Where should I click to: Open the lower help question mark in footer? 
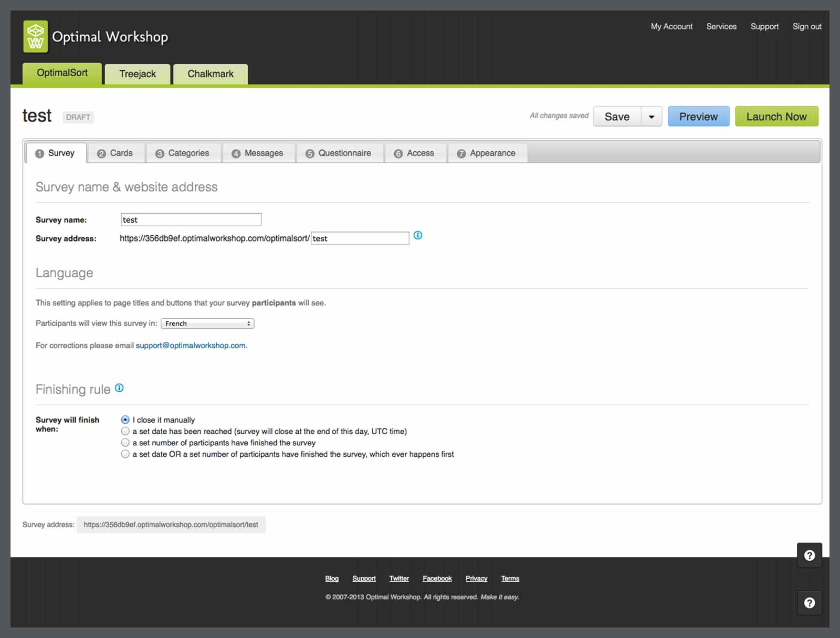click(x=810, y=603)
